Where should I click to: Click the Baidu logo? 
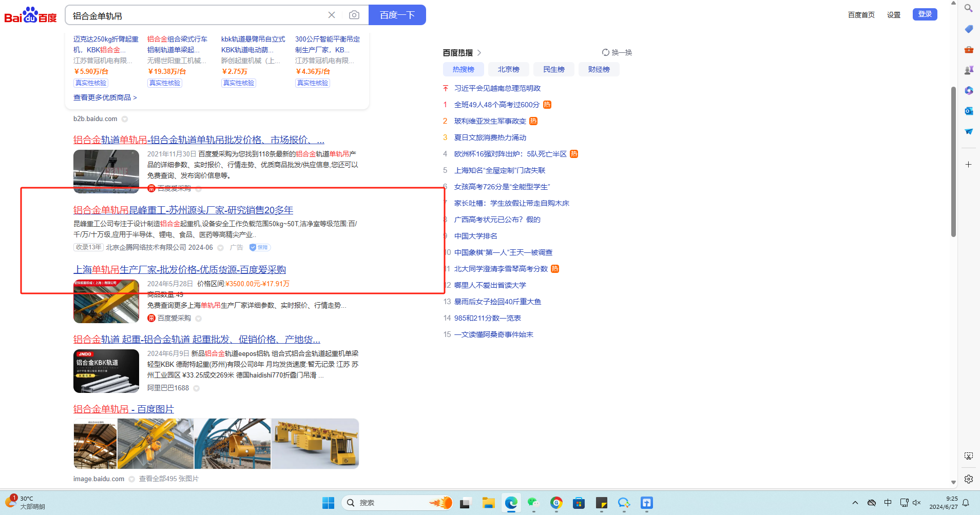pyautogui.click(x=30, y=15)
